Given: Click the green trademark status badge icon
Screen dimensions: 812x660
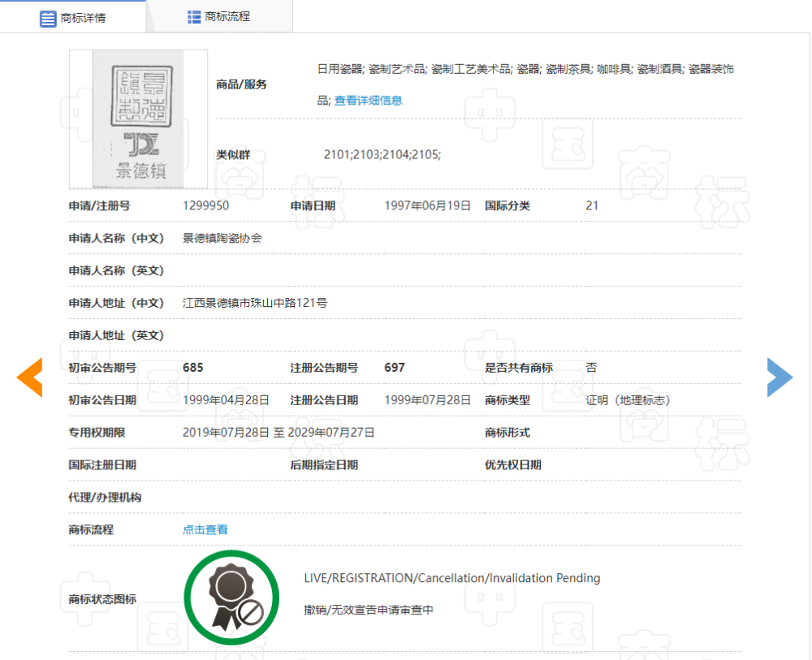Looking at the screenshot, I should [x=231, y=597].
